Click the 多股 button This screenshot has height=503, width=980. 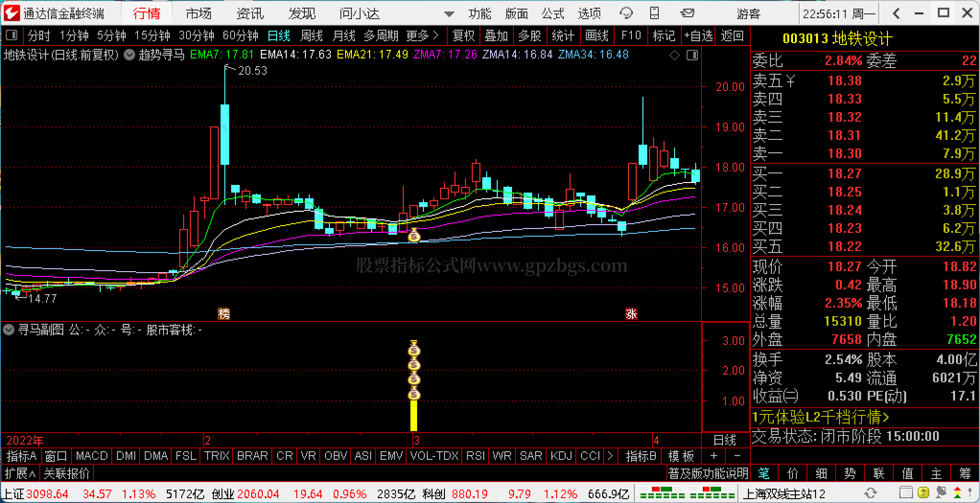click(x=529, y=35)
